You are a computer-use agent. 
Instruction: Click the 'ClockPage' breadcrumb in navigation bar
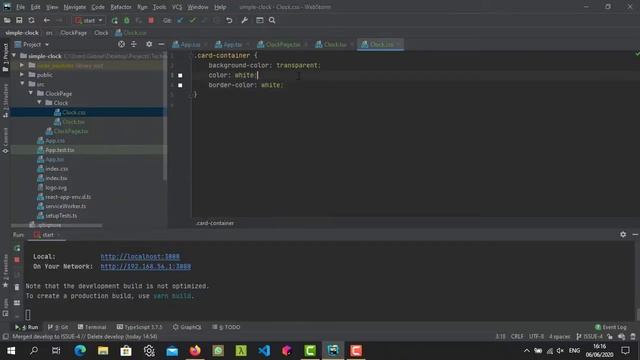(73, 33)
